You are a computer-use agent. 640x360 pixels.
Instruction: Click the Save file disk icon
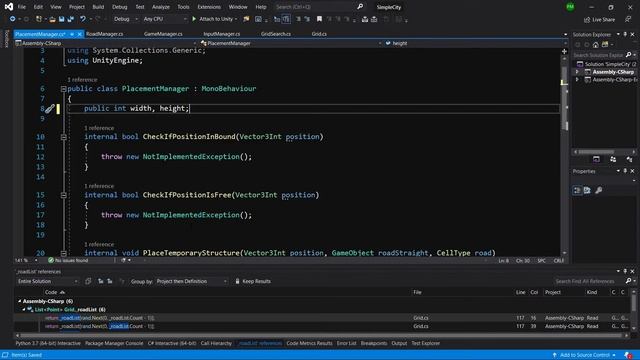pyautogui.click(x=61, y=19)
